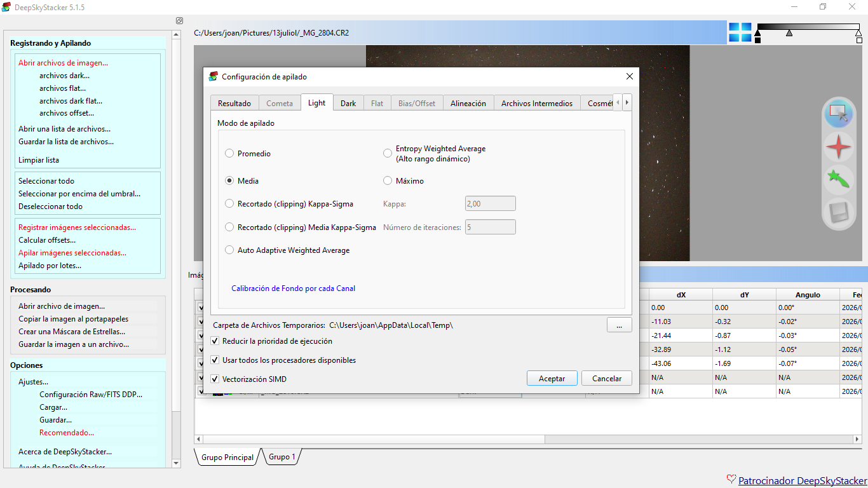Click Configuración Raw/FITS DDP
This screenshot has height=488, width=868.
[x=91, y=395]
